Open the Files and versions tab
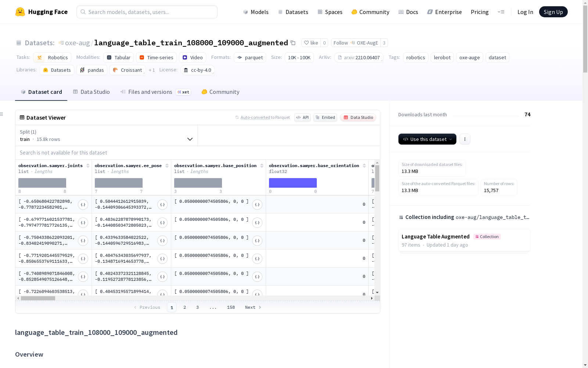This screenshot has width=588, height=368. [x=155, y=92]
